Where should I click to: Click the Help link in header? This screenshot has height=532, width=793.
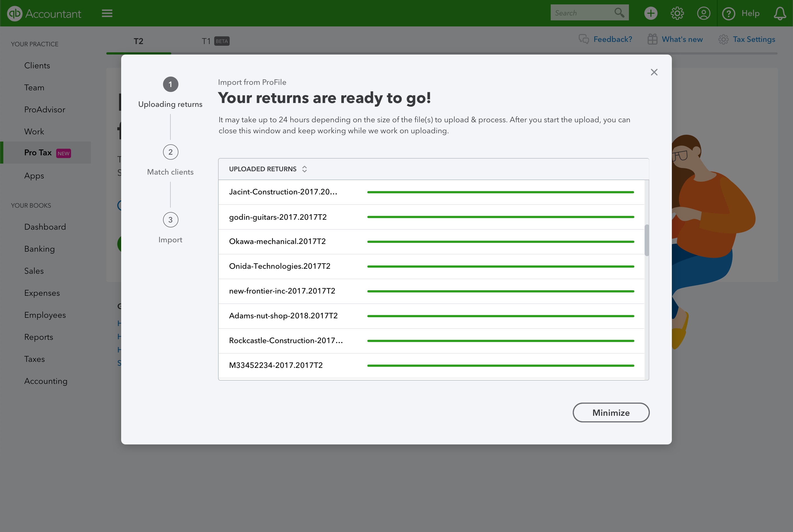[750, 13]
